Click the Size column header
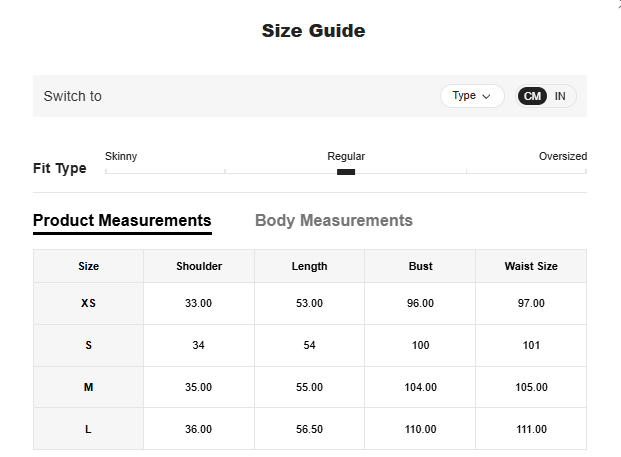 pyautogui.click(x=89, y=266)
